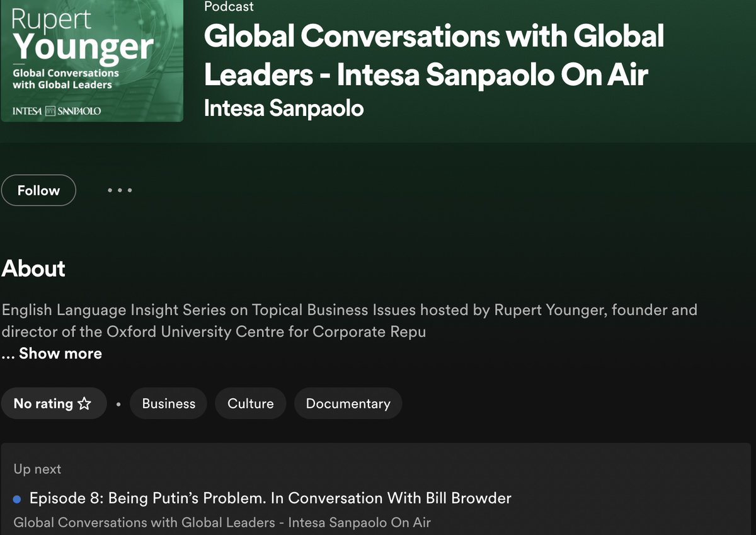756x535 pixels.
Task: Click the Podcast type label
Action: (229, 7)
